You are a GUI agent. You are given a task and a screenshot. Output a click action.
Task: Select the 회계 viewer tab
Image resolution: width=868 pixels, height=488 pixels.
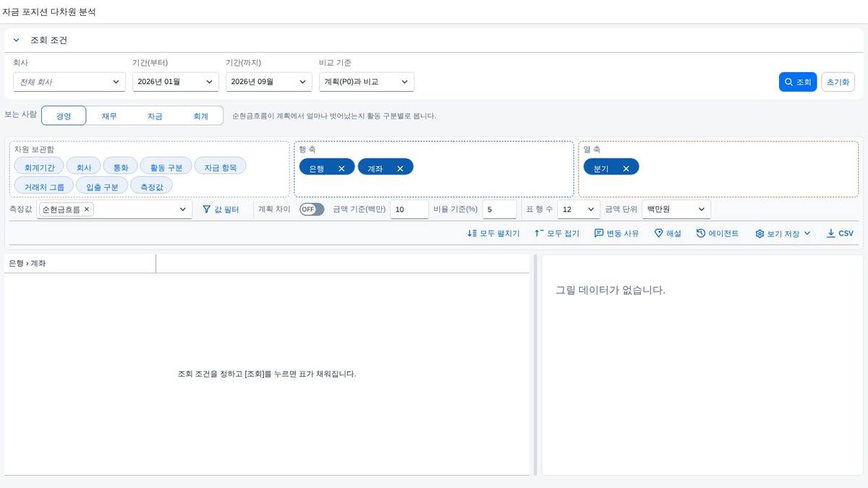(x=200, y=116)
